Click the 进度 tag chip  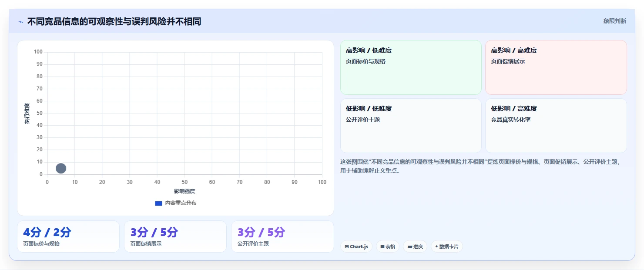pyautogui.click(x=415, y=247)
